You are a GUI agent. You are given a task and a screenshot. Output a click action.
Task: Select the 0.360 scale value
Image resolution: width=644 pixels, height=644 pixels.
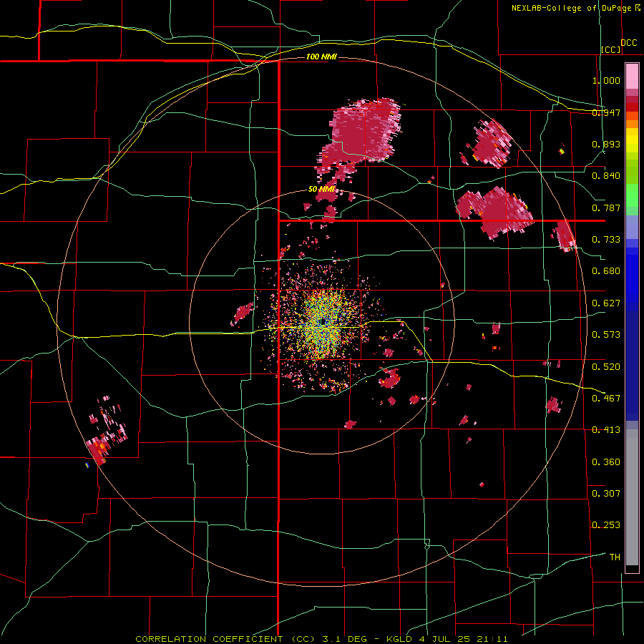(606, 462)
